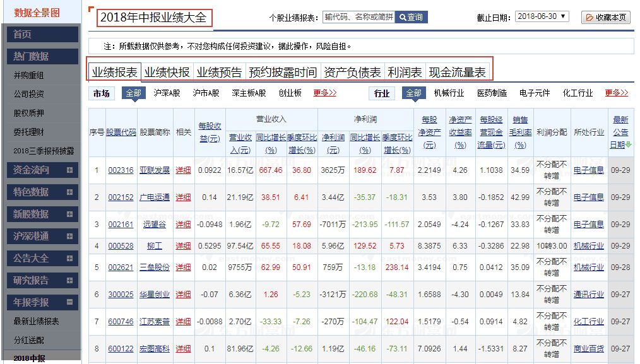Viewport: 640px width, 364px height.
Task: Select industry filter 机械行业
Action: point(449,93)
